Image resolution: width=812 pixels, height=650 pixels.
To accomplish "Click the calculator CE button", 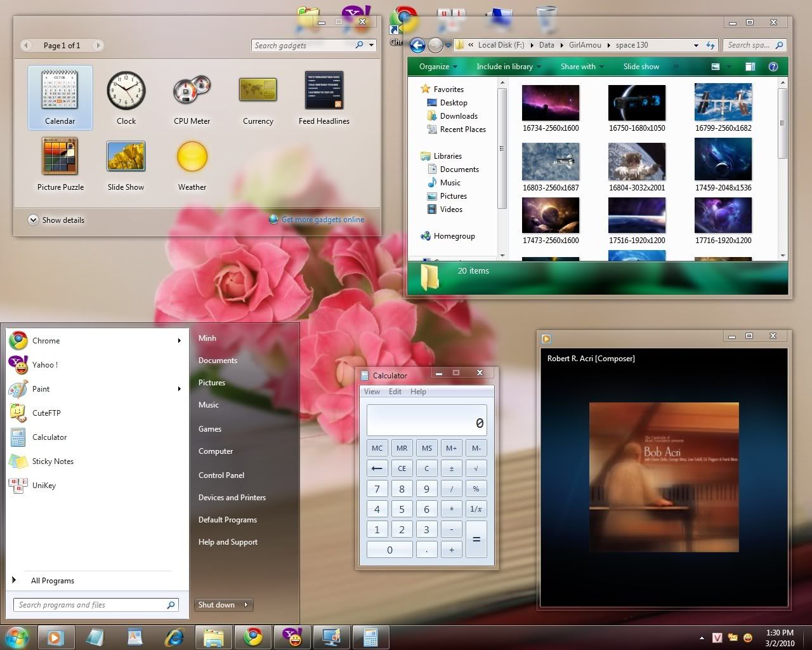I will pyautogui.click(x=402, y=468).
